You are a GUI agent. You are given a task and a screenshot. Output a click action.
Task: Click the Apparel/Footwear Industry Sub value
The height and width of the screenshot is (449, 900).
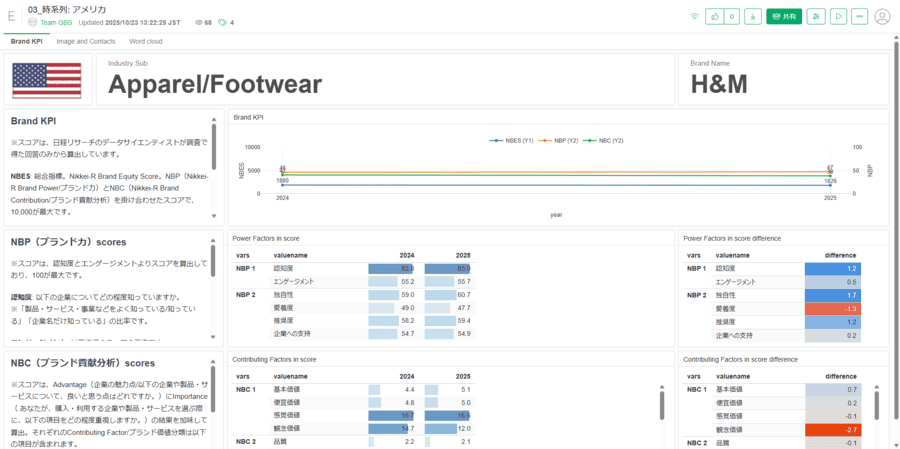(215, 84)
